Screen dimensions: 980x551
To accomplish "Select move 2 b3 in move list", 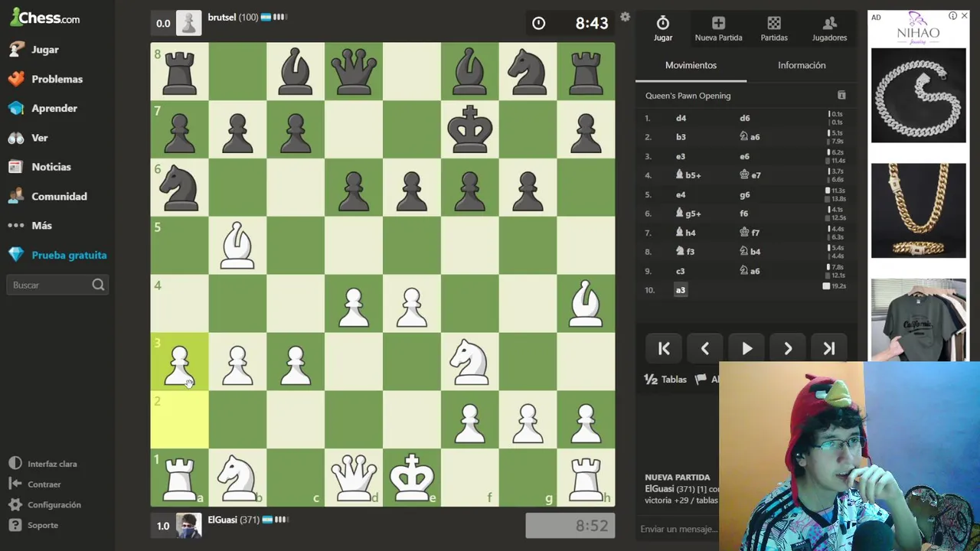I will [x=681, y=138].
